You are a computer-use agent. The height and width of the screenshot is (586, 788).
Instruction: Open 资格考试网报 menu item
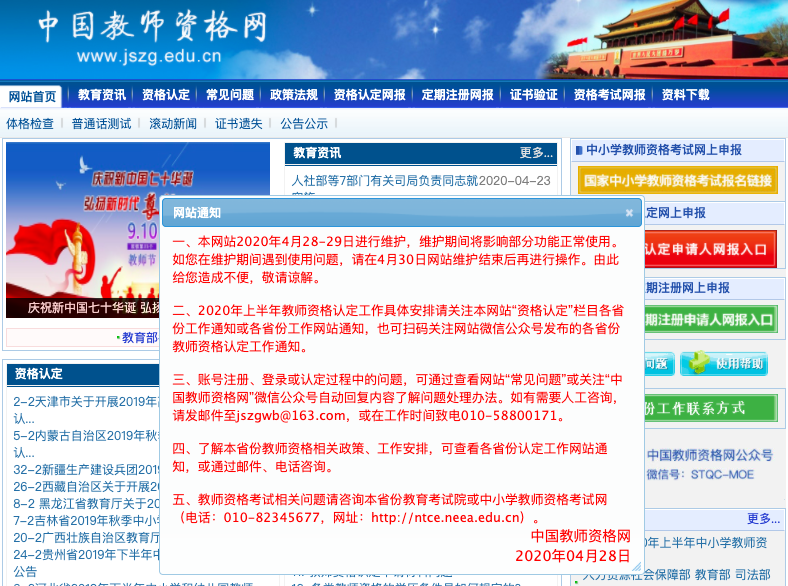click(610, 94)
